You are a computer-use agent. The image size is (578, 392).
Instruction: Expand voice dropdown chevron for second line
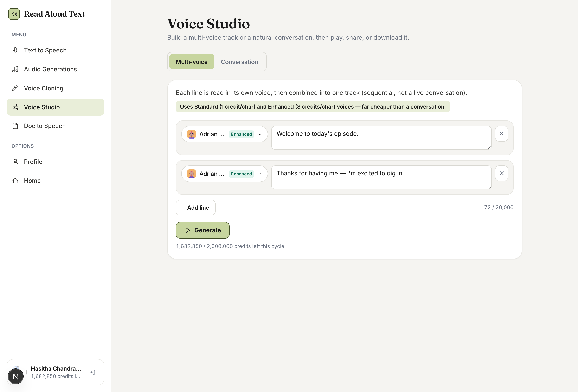pyautogui.click(x=260, y=174)
